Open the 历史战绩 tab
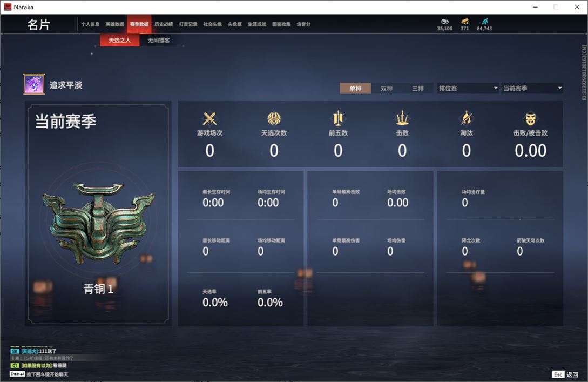The height and width of the screenshot is (382, 588). [164, 24]
